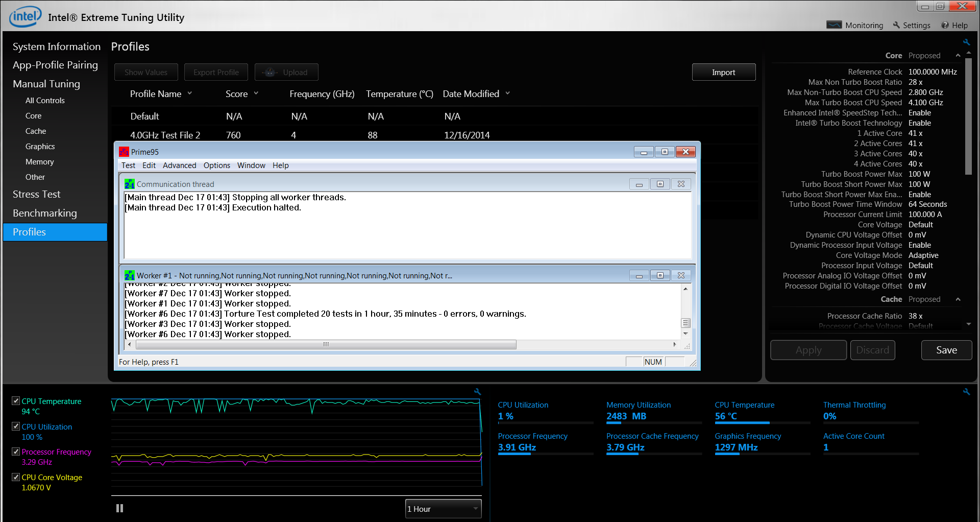Click the Prime95 title bar icon
Image resolution: width=980 pixels, height=522 pixels.
[124, 152]
